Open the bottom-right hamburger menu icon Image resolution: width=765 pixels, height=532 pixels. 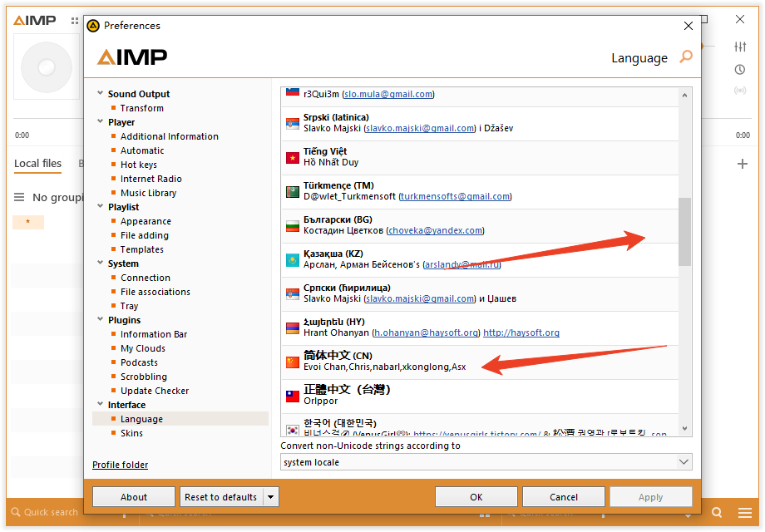click(744, 513)
